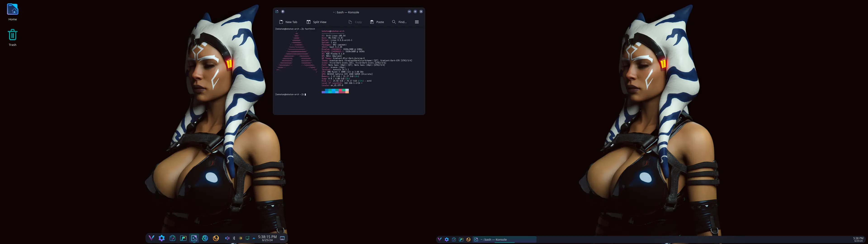Click Paste in the Konsole toolbar
868x244 pixels.
click(377, 22)
